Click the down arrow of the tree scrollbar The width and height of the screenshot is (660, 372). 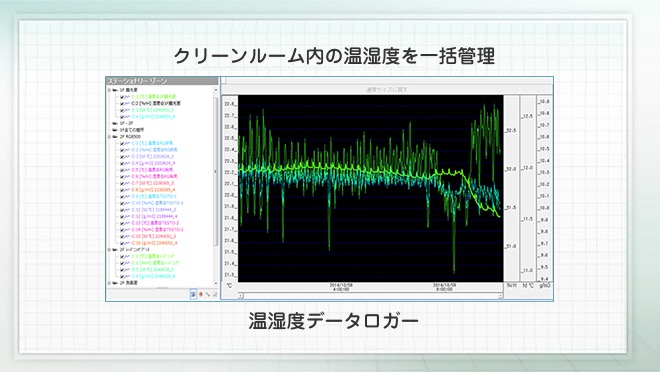point(216,284)
